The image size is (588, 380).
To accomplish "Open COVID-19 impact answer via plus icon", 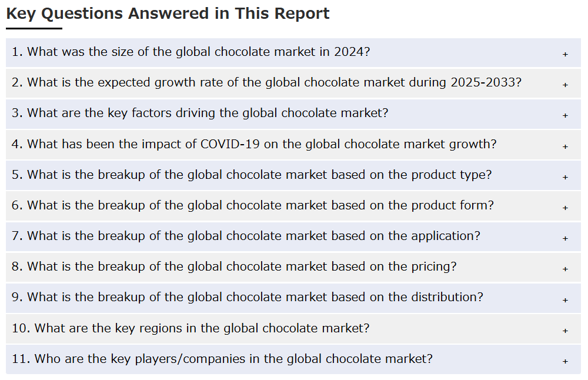I will 565,146.
